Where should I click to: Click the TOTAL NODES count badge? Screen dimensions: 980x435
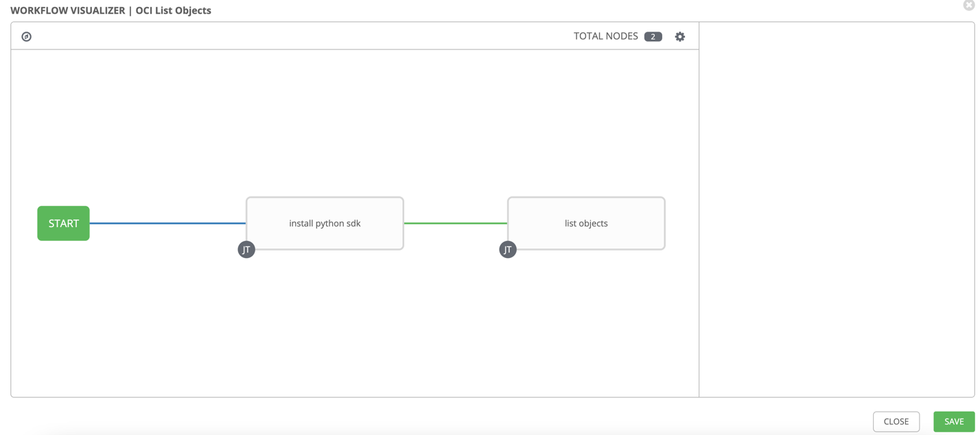(653, 36)
